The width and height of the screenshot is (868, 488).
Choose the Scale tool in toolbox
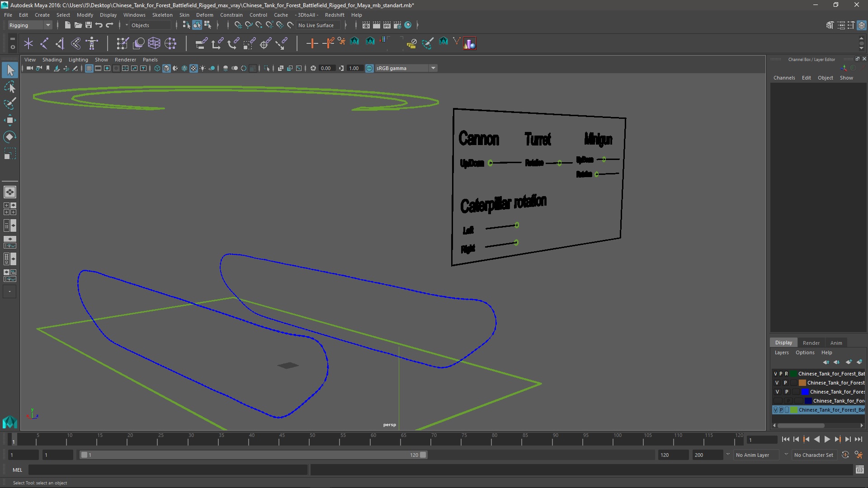click(x=10, y=154)
